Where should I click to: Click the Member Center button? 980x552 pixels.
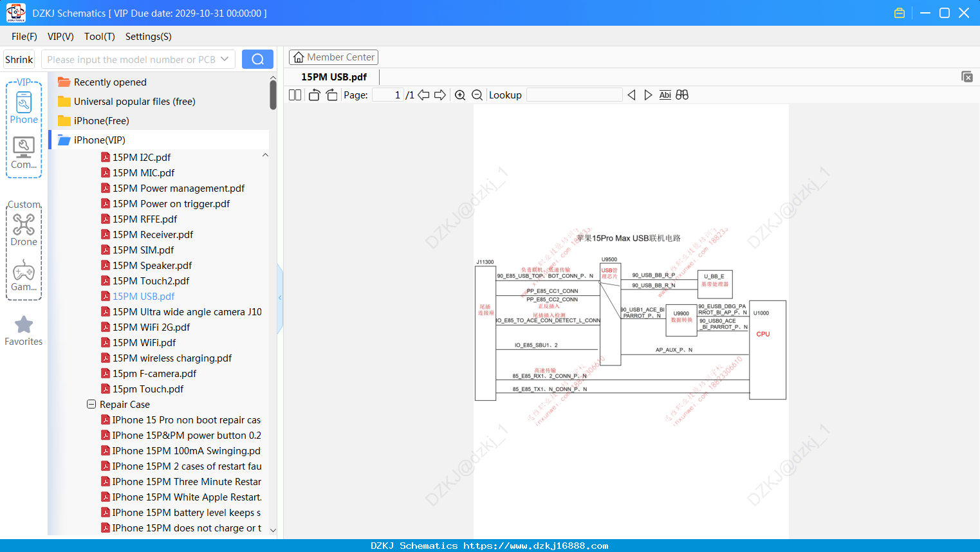click(x=333, y=57)
